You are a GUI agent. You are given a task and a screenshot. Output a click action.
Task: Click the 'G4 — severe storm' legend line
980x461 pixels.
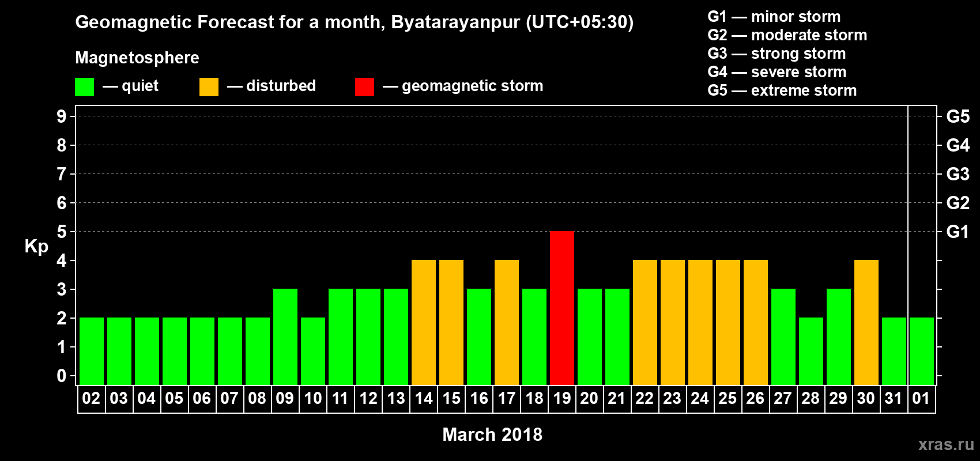pyautogui.click(x=777, y=72)
